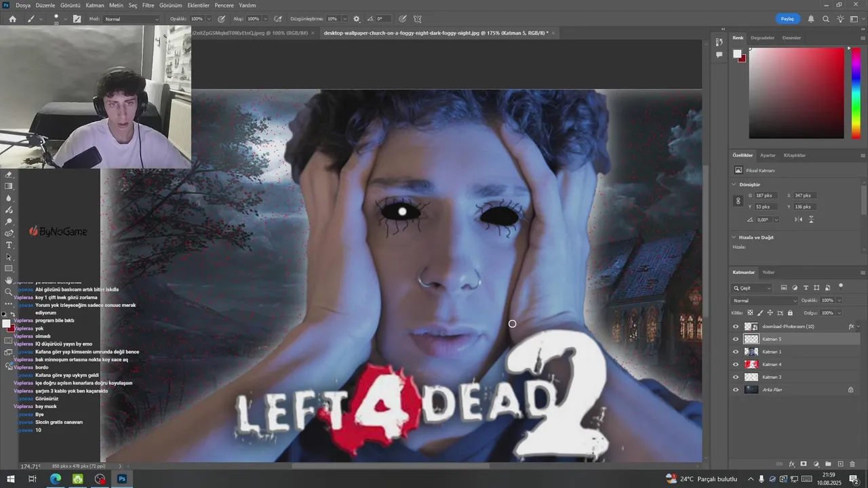The image size is (868, 488).
Task: Click the Home icon in options bar
Action: (x=12, y=19)
